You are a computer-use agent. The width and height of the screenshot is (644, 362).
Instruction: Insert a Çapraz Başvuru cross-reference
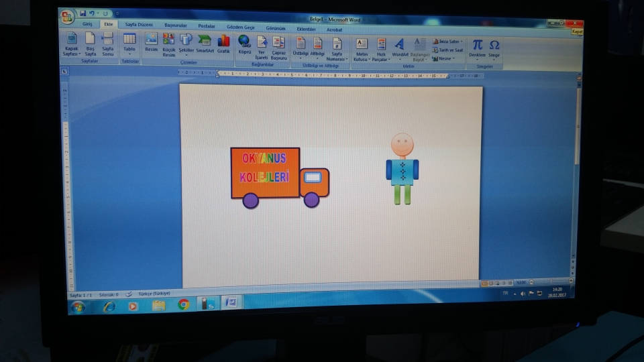coord(278,48)
